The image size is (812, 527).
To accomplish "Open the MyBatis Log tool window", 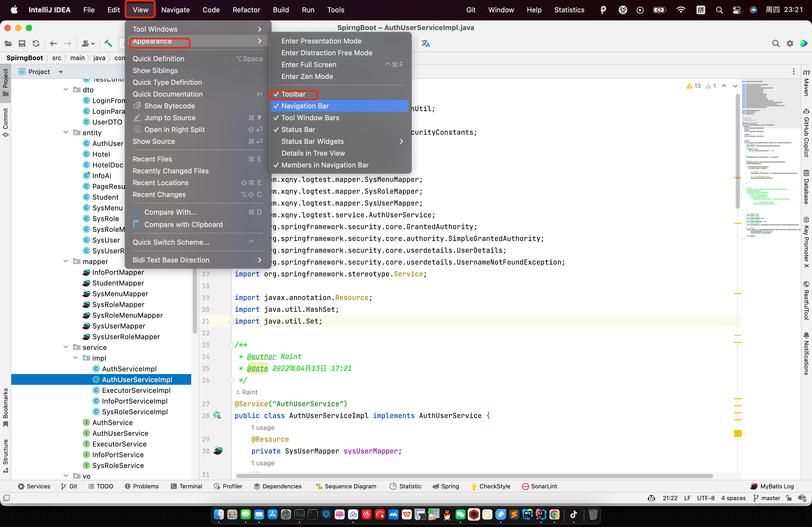I will tap(773, 486).
